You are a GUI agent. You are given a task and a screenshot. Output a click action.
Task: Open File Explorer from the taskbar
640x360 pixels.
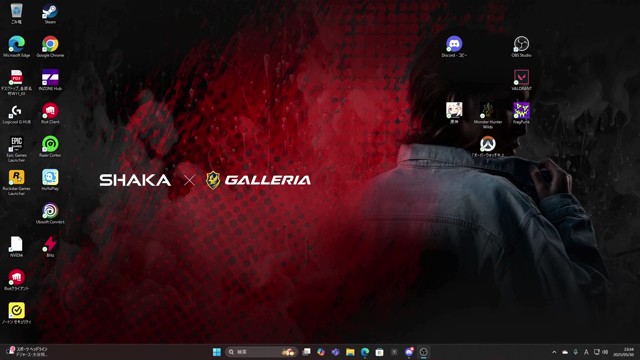350,352
